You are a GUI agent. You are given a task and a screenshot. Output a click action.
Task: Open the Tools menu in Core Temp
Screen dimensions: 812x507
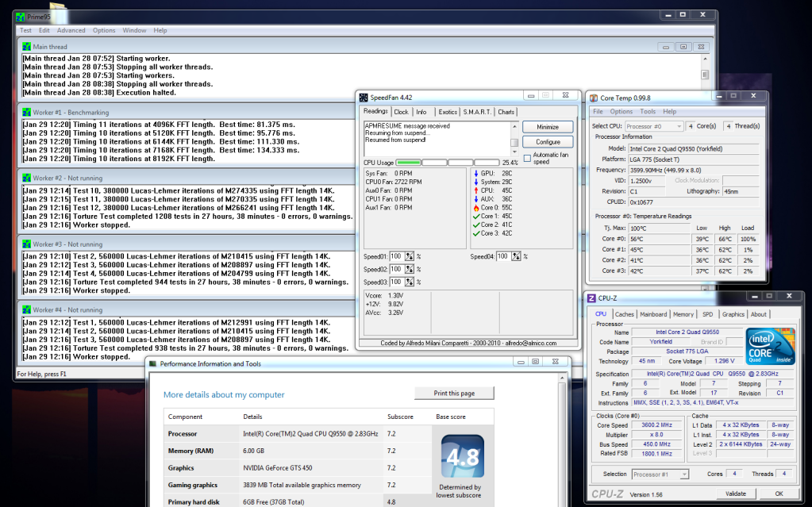648,111
